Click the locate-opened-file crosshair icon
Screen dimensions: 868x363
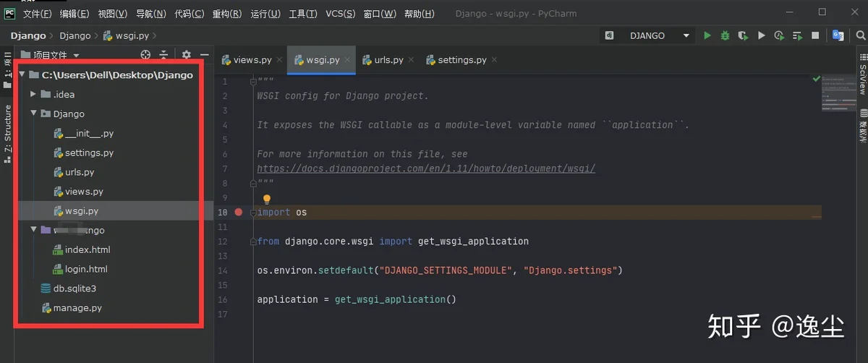pos(145,54)
